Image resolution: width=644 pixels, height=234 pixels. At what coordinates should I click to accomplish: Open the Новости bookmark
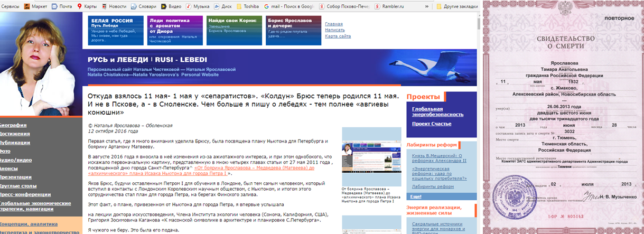pyautogui.click(x=114, y=6)
